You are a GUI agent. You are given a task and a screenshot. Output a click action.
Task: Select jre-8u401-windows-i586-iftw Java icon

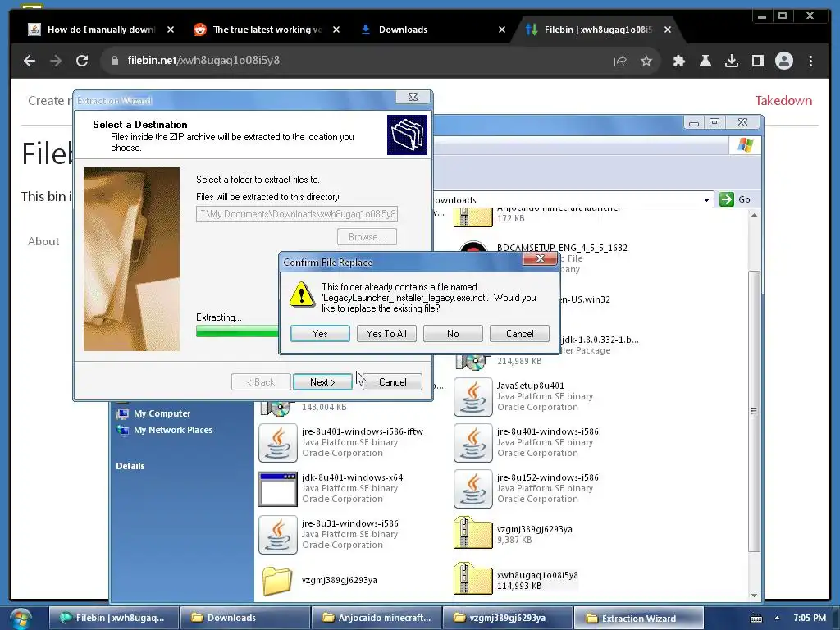pos(277,443)
